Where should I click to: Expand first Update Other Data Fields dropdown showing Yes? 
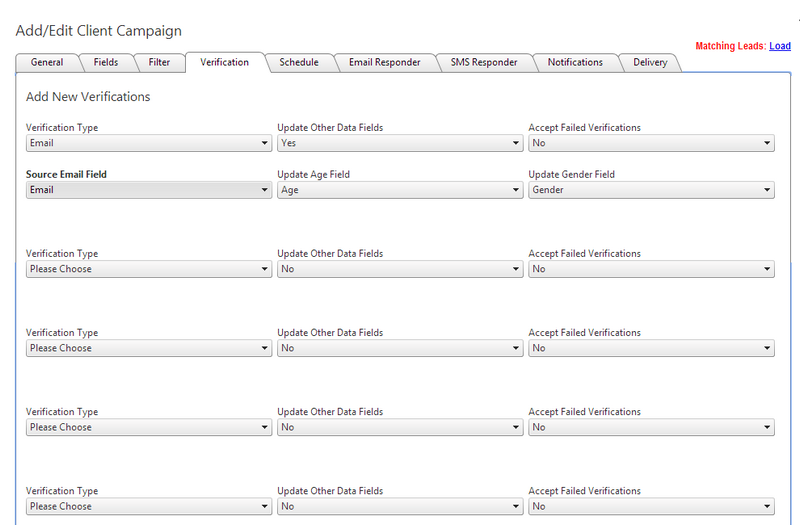tap(400, 143)
